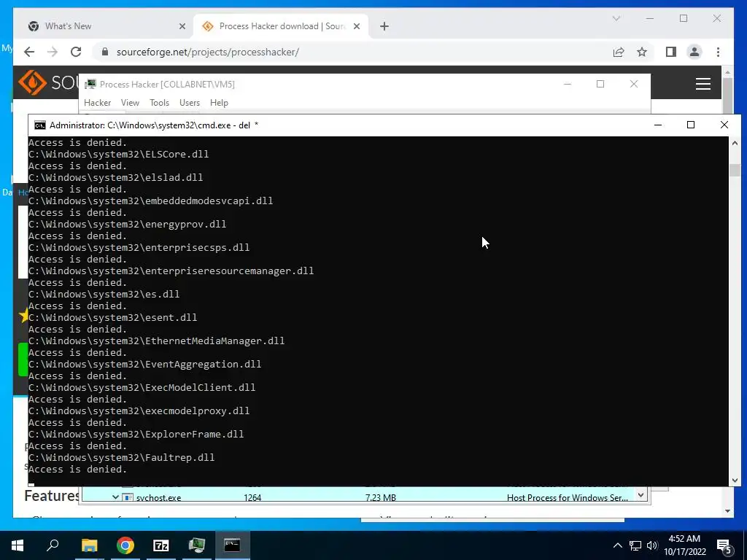
Task: Click the cmd.exe title bar icon
Action: pos(40,125)
